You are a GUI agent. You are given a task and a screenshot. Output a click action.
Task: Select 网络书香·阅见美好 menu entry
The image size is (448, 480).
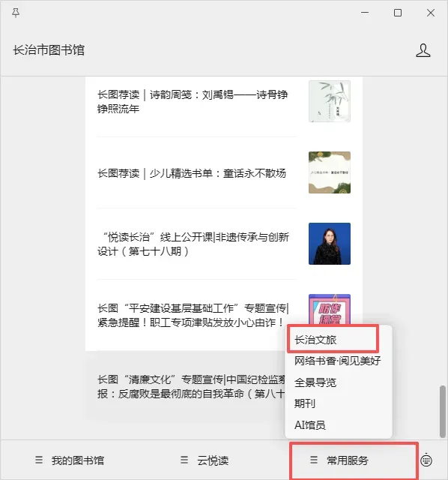click(x=338, y=361)
